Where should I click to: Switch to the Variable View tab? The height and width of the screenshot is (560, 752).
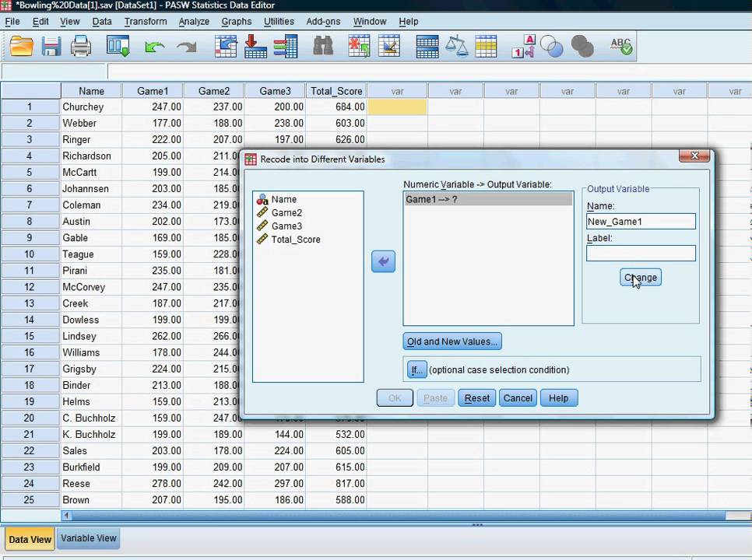pos(89,538)
